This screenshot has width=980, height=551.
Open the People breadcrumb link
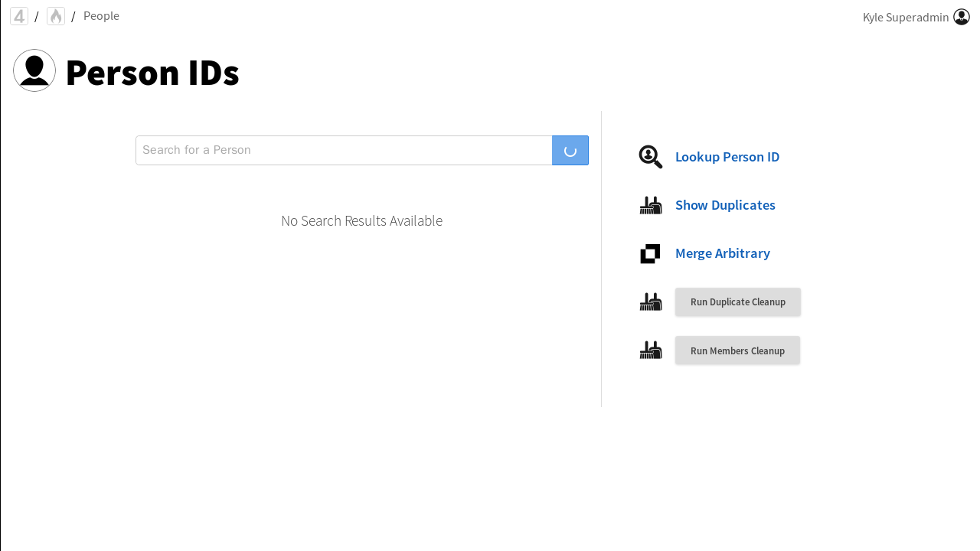pyautogui.click(x=101, y=16)
